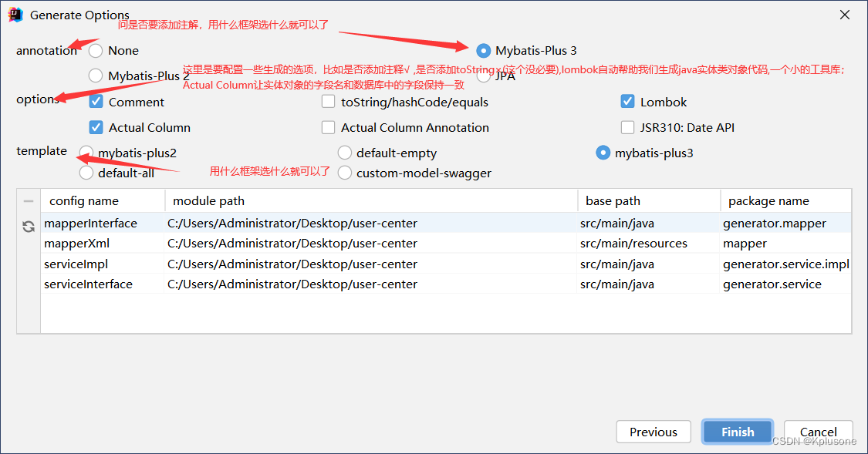The width and height of the screenshot is (868, 454).
Task: Enable JSR310: Date API checkbox
Action: click(627, 128)
